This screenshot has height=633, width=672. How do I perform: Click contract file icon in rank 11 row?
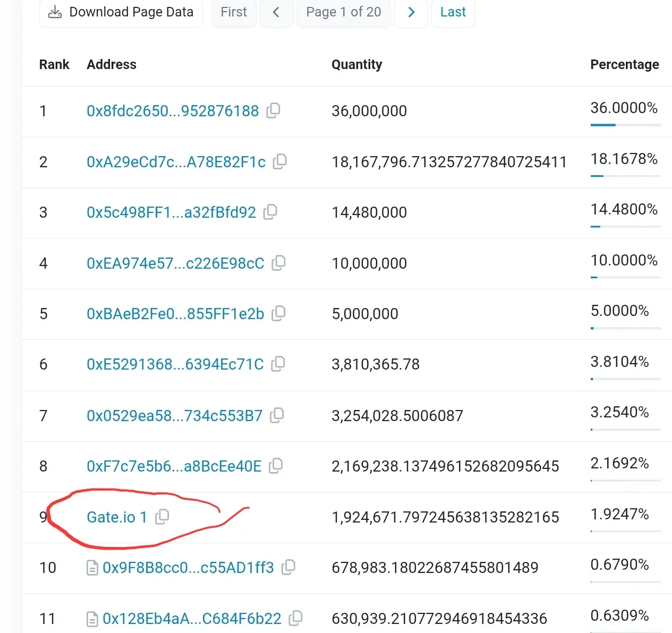(x=92, y=619)
